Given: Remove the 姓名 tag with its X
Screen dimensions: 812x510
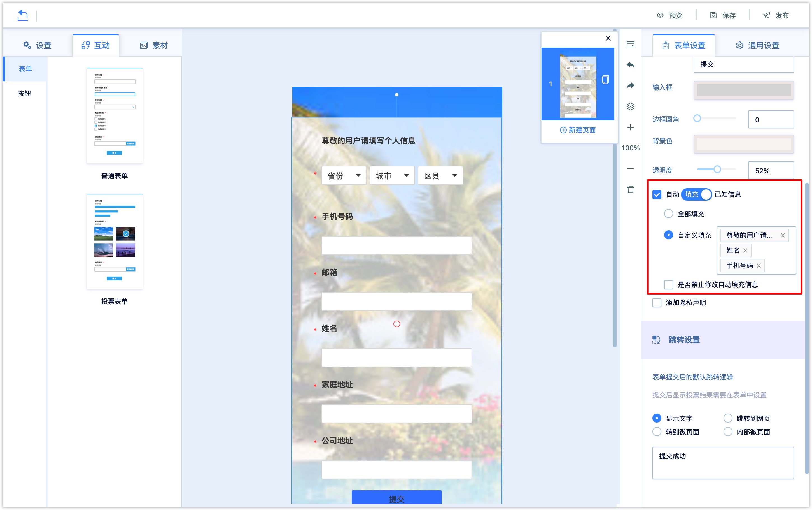Looking at the screenshot, I should click(x=745, y=251).
